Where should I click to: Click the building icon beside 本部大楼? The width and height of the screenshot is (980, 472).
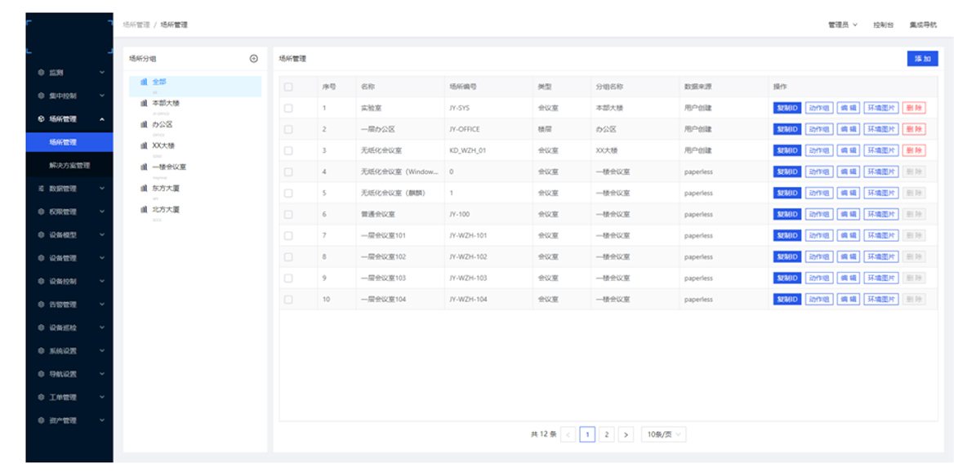pos(145,103)
